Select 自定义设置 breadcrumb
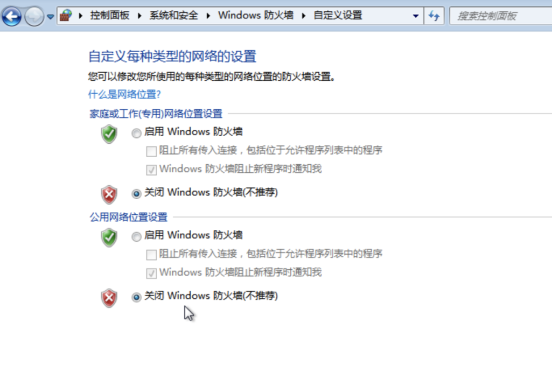This screenshot has width=552, height=392. tap(338, 16)
